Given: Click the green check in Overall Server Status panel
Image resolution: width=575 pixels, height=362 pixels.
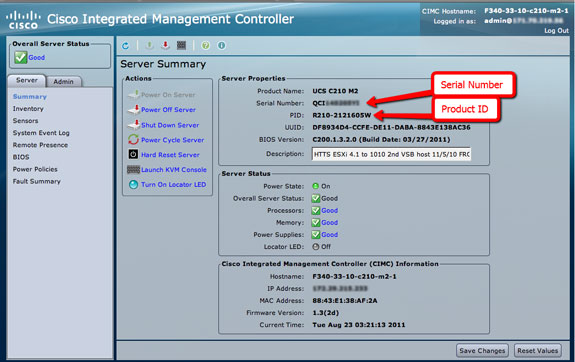Looking at the screenshot, I should [x=21, y=57].
